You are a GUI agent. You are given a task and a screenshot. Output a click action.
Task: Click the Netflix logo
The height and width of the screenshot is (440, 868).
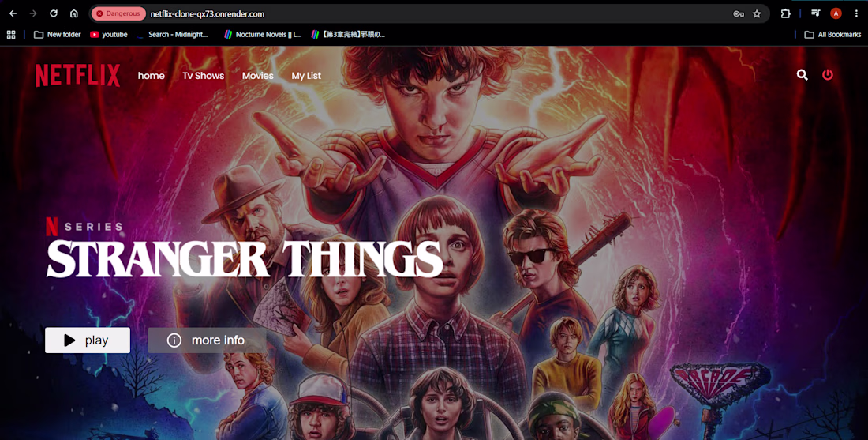click(x=77, y=75)
